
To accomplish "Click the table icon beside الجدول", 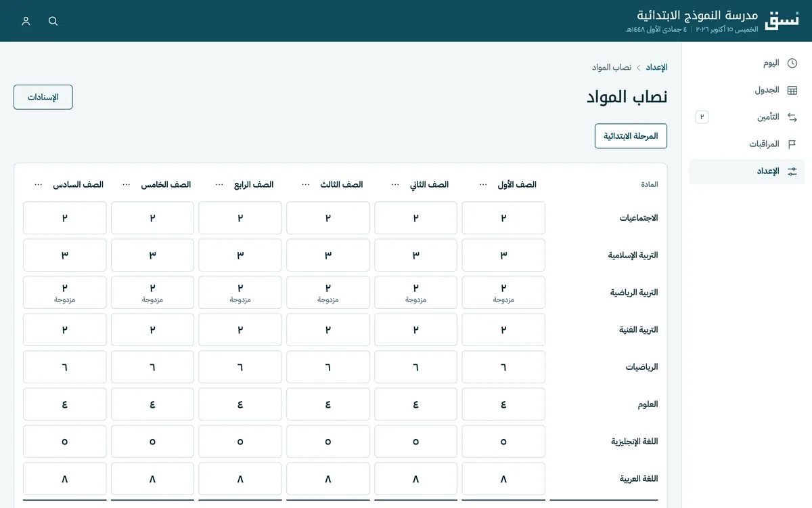I will pos(792,90).
